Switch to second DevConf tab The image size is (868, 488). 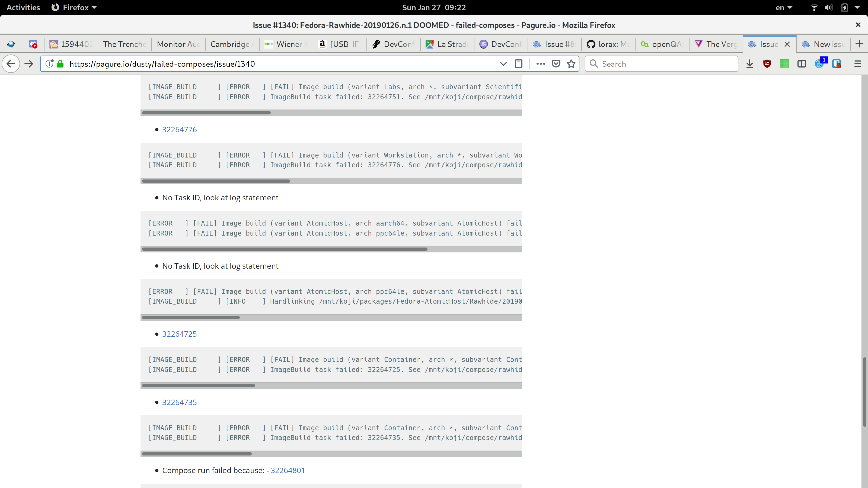[501, 44]
